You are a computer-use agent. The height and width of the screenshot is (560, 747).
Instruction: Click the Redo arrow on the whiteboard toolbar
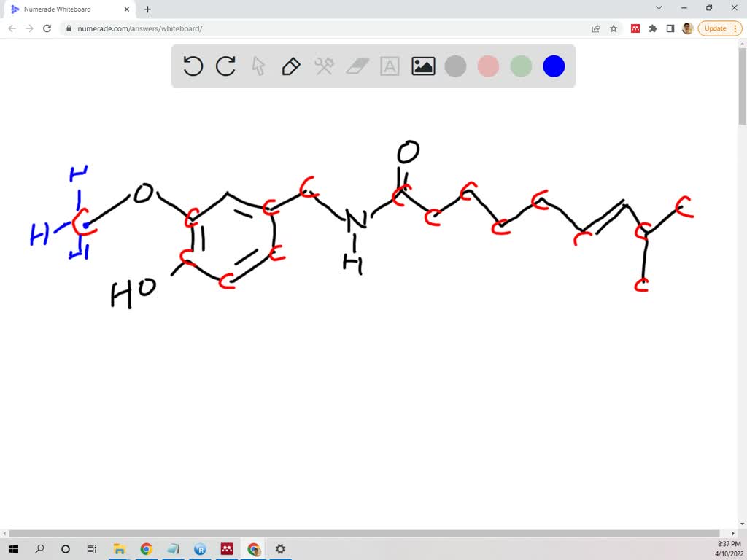225,66
